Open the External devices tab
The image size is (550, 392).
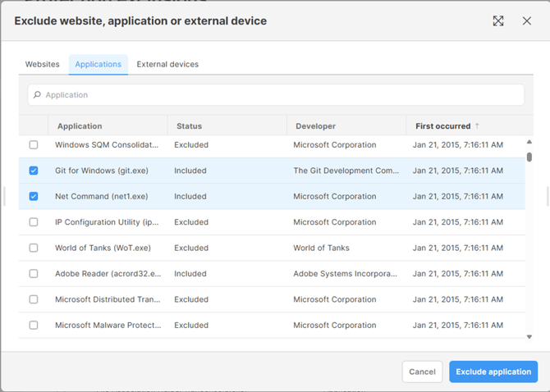click(167, 64)
